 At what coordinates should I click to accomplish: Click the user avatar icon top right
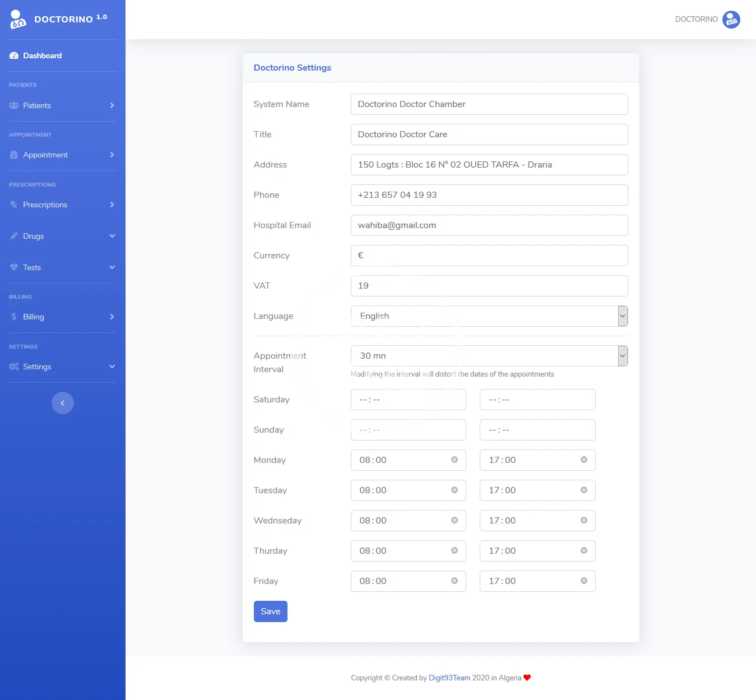coord(731,20)
